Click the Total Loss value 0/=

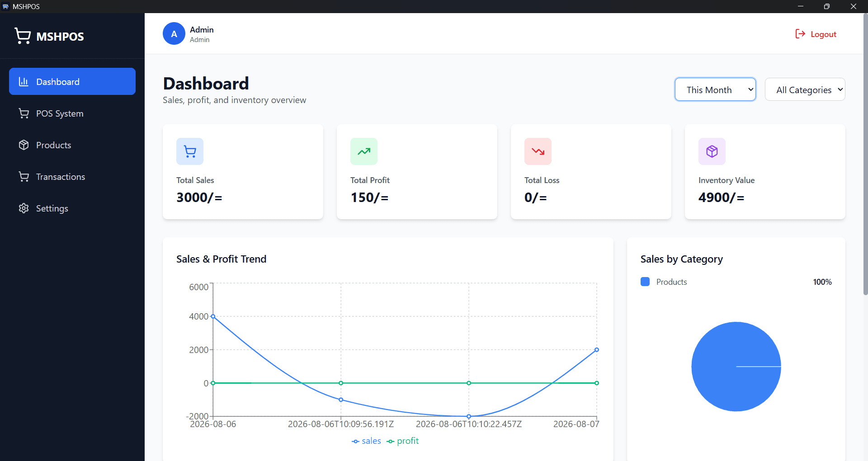click(536, 198)
